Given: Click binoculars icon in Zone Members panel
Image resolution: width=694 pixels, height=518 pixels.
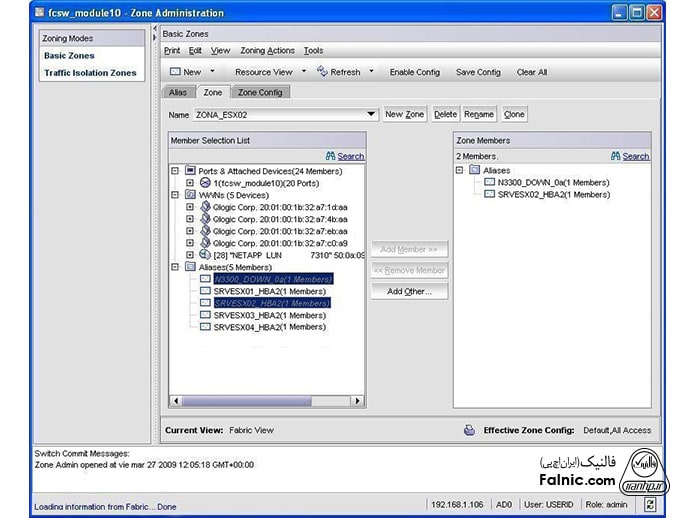Looking at the screenshot, I should point(616,156).
